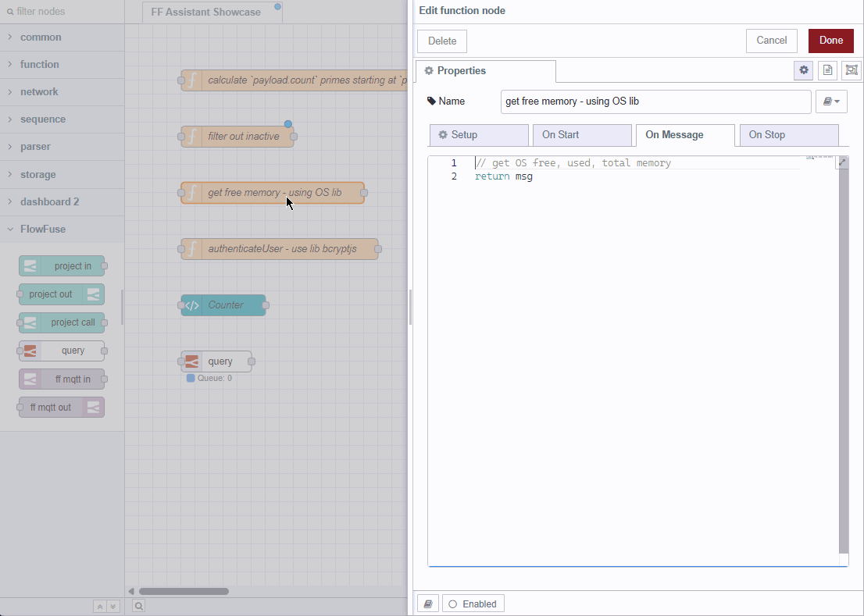Viewport: 864px width, 616px height.
Task: Click inside the Name input field
Action: [655, 101]
